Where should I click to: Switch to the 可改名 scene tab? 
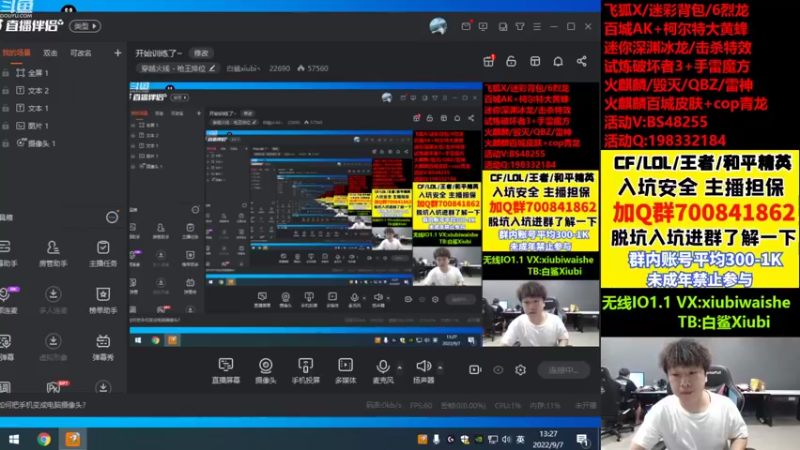click(81, 53)
